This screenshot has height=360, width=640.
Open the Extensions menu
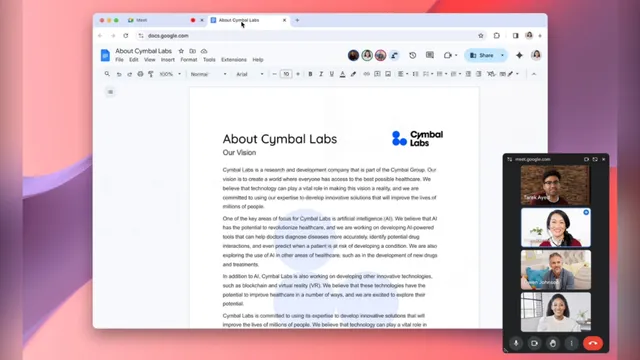click(234, 60)
